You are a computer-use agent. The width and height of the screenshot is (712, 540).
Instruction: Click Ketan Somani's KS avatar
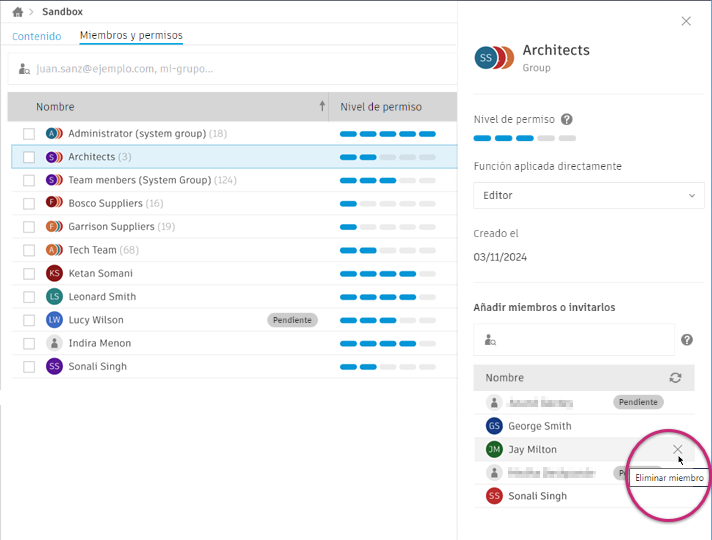[x=54, y=273]
